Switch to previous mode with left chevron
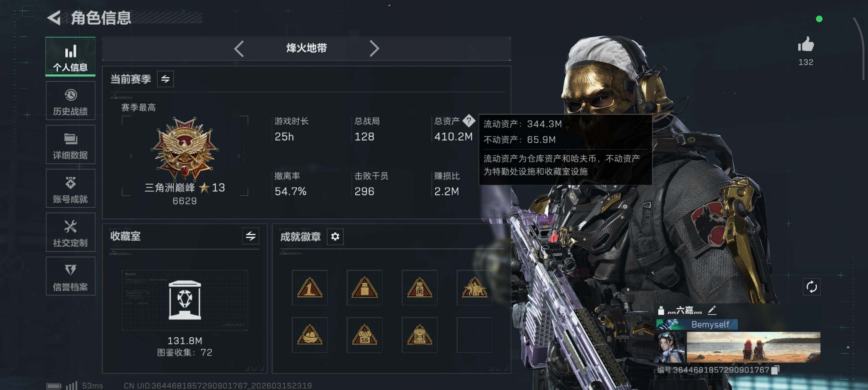Image resolution: width=868 pixels, height=390 pixels. click(x=239, y=48)
